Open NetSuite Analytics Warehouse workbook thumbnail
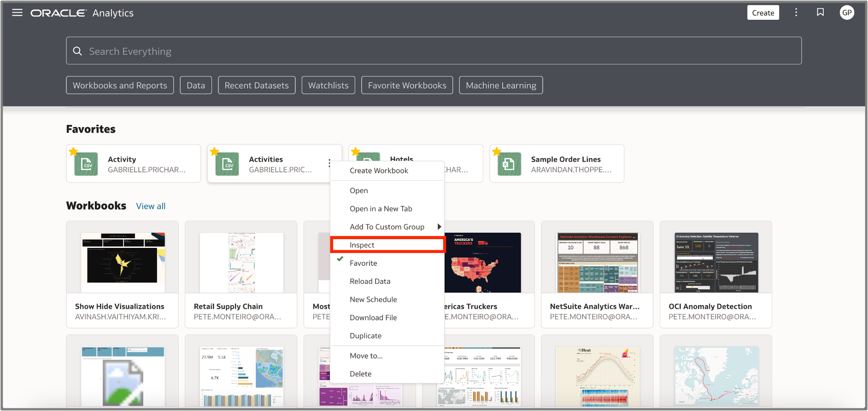The width and height of the screenshot is (868, 411). coord(598,262)
